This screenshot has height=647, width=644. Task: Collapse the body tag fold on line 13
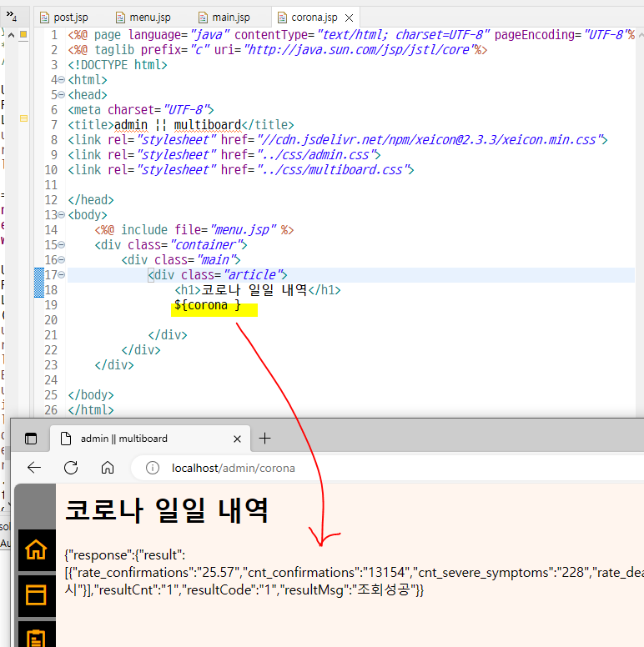(61, 214)
